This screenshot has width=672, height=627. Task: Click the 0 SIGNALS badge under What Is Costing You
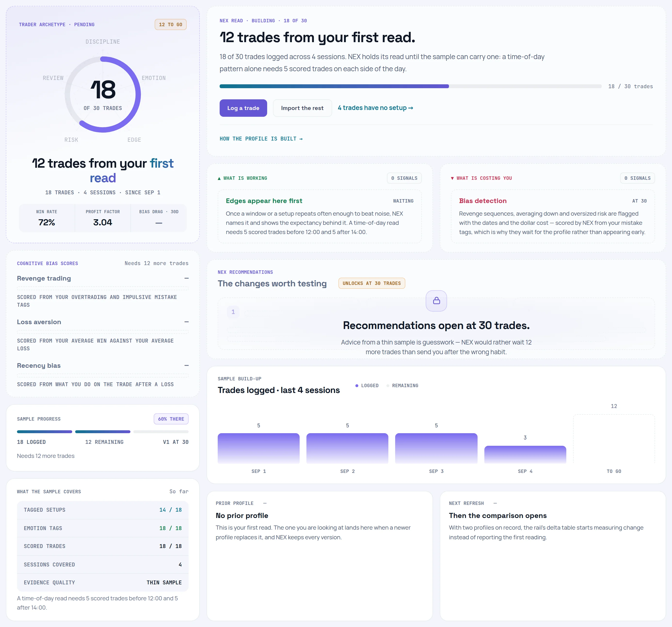pyautogui.click(x=637, y=178)
